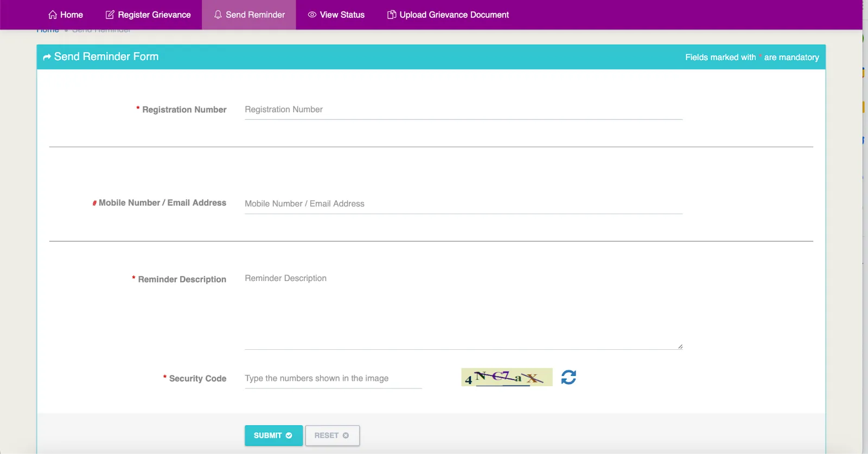868x454 pixels.
Task: Focus the Registration Number input field
Action: tap(463, 110)
